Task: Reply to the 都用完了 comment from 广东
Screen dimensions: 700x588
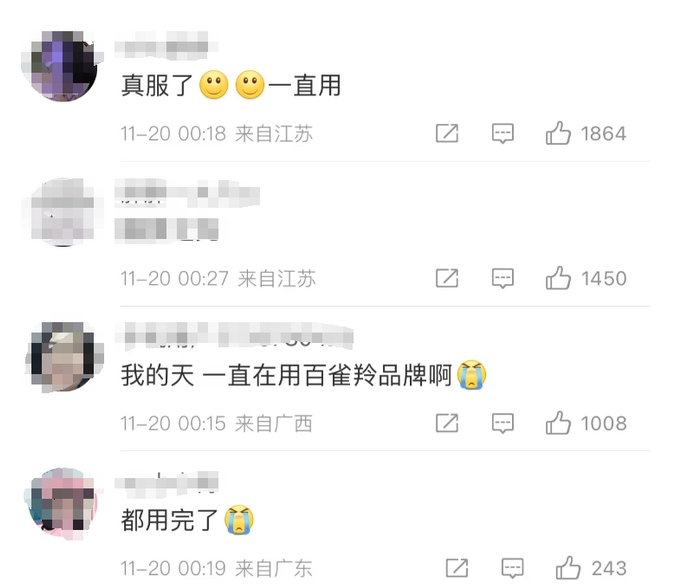Action: click(512, 568)
